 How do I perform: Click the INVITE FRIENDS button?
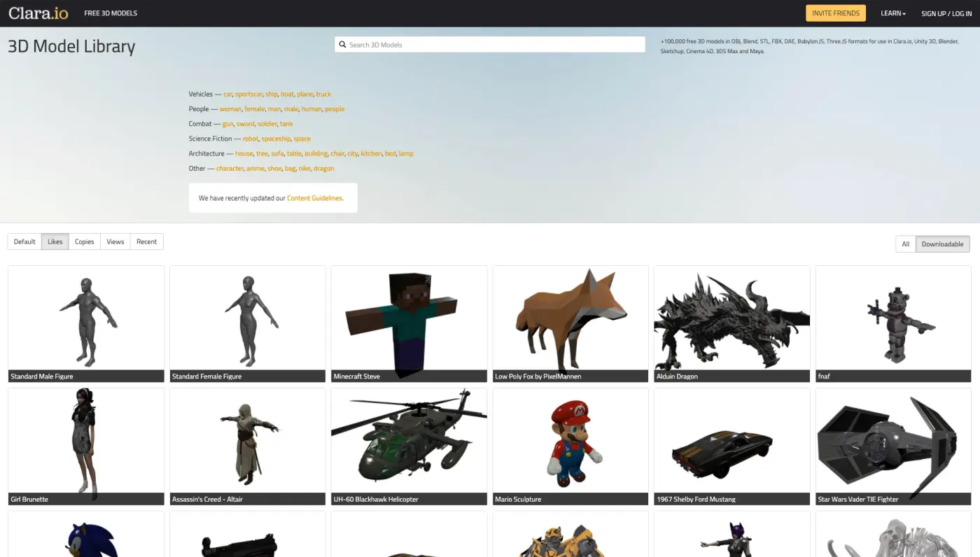pos(836,13)
